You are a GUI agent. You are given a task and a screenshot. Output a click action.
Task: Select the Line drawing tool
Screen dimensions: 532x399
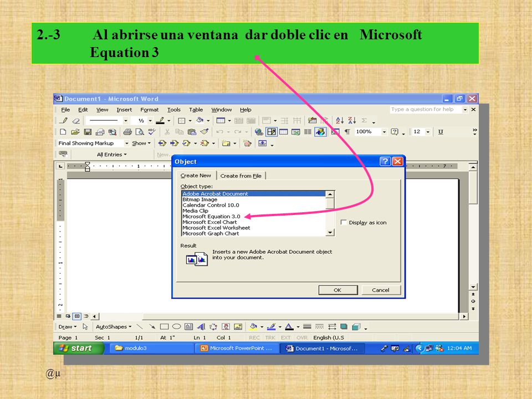pyautogui.click(x=140, y=327)
